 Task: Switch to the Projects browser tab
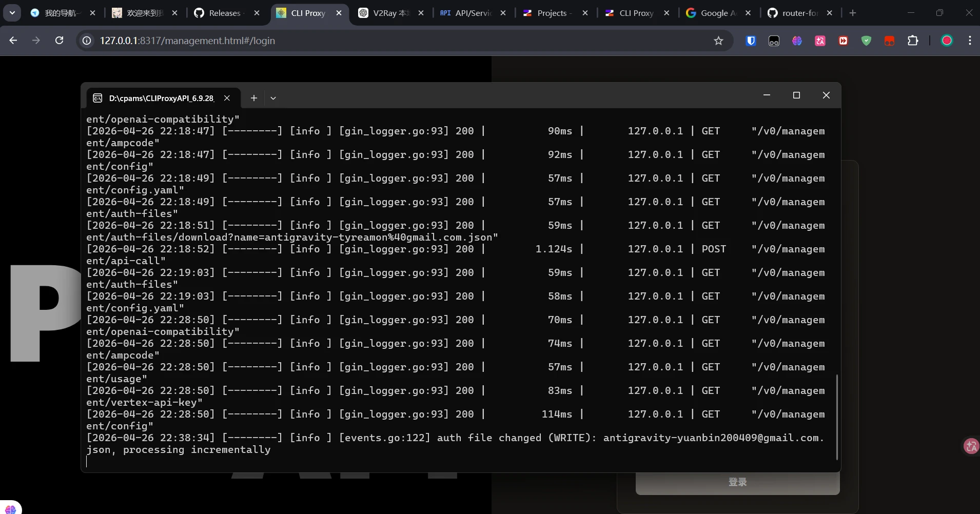tap(555, 13)
